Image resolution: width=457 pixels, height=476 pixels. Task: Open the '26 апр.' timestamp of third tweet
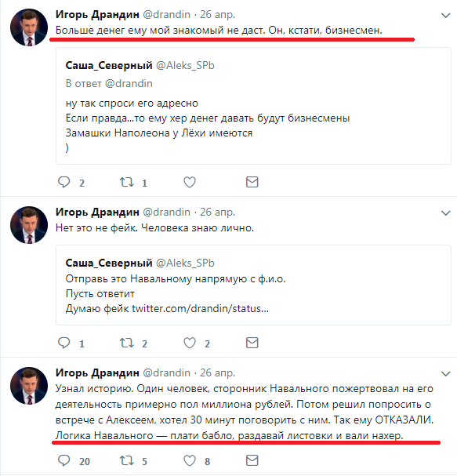click(x=217, y=372)
